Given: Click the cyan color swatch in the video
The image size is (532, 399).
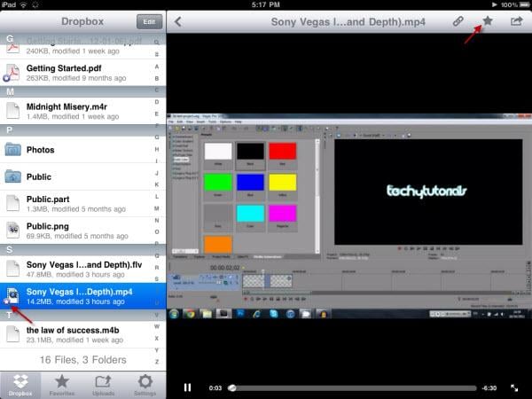Looking at the screenshot, I should pos(250,214).
